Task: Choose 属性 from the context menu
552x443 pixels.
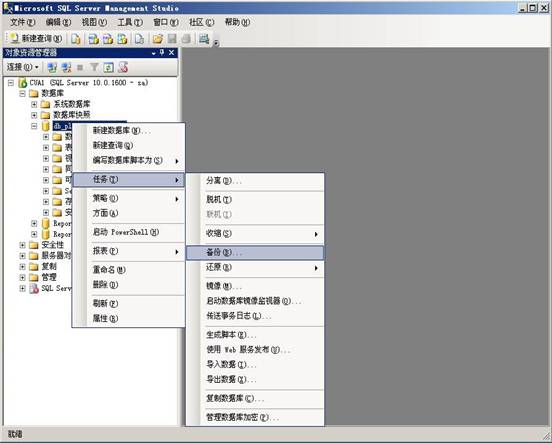Action: pyautogui.click(x=128, y=319)
